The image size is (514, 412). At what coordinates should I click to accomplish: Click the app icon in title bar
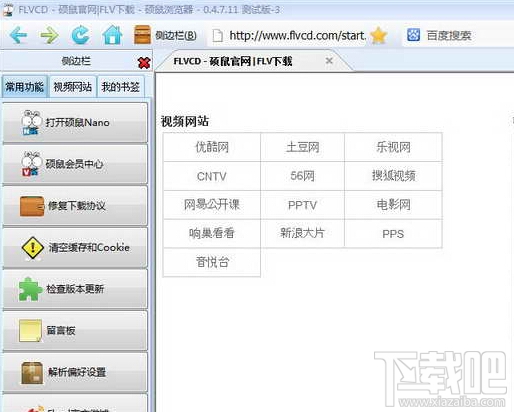(8, 9)
